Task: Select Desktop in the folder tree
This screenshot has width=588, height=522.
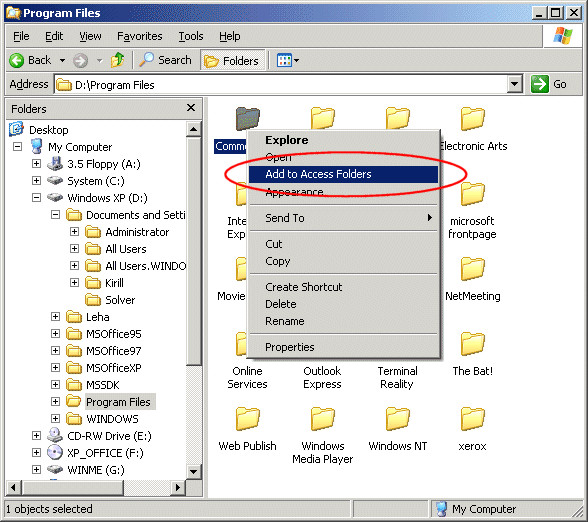Action: pyautogui.click(x=49, y=130)
